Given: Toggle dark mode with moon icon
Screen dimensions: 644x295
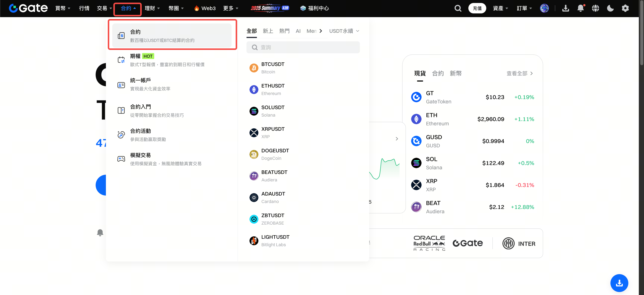Looking at the screenshot, I should pyautogui.click(x=610, y=8).
